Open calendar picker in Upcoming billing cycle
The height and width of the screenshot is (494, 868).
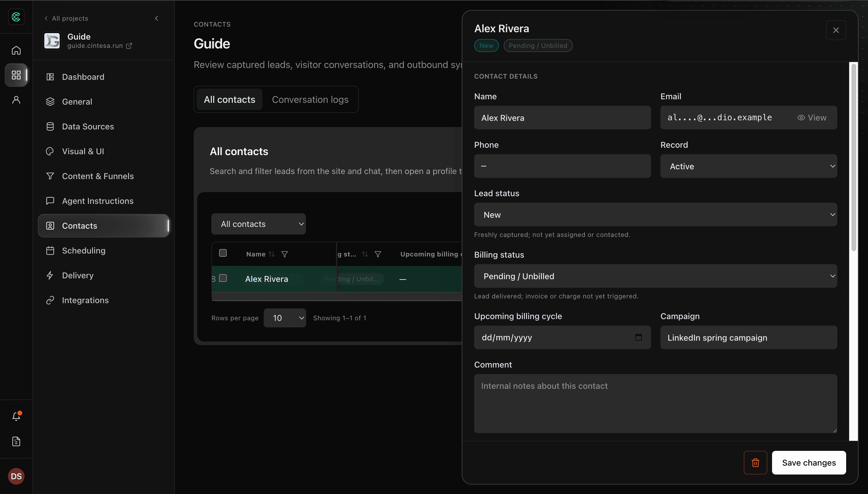tap(638, 337)
